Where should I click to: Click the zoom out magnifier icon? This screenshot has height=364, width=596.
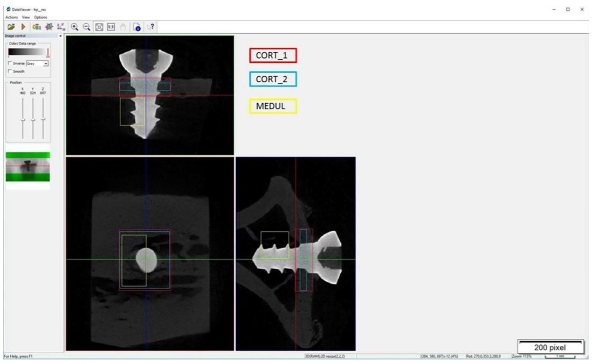click(87, 27)
